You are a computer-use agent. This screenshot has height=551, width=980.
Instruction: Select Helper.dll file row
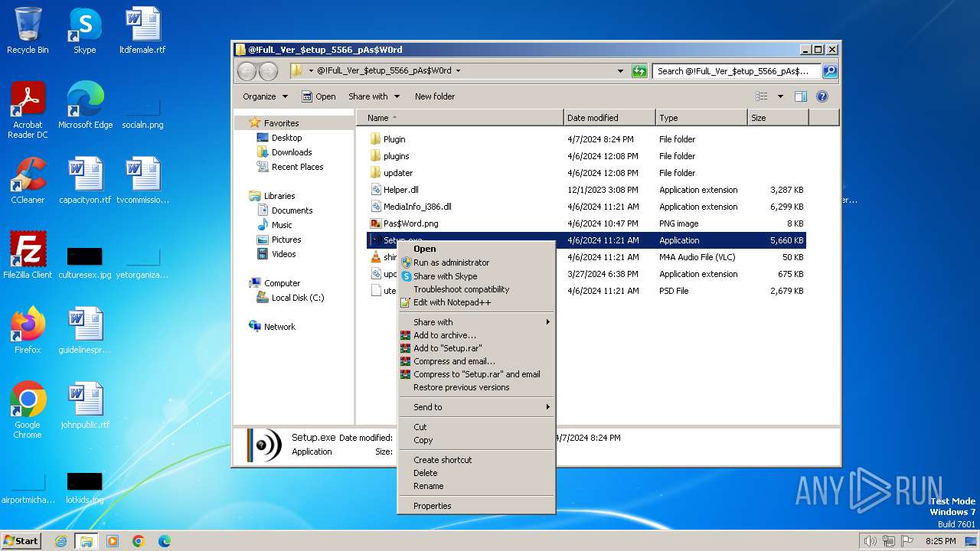click(x=586, y=190)
